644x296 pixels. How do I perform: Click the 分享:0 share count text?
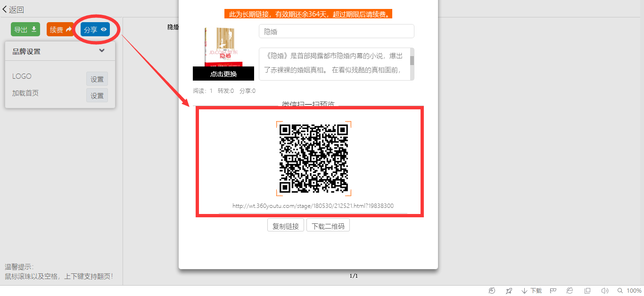pyautogui.click(x=248, y=91)
